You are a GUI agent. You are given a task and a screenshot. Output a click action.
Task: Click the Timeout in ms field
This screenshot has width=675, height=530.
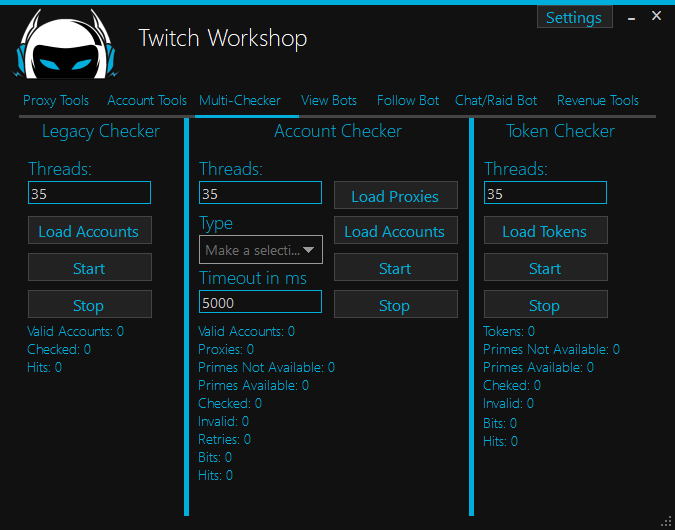pyautogui.click(x=260, y=302)
